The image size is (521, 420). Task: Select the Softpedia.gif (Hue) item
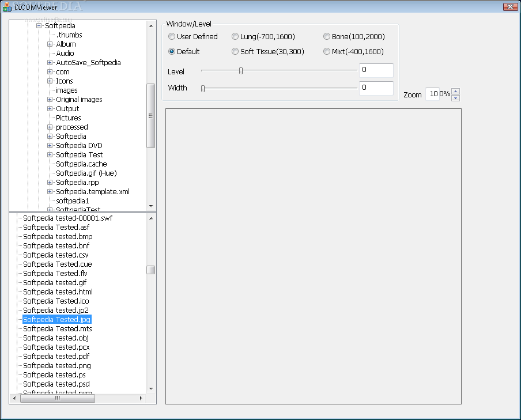click(x=86, y=173)
